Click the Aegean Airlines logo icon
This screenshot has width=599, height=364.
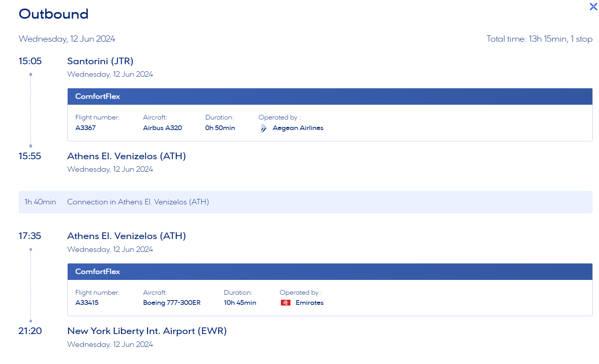(263, 128)
